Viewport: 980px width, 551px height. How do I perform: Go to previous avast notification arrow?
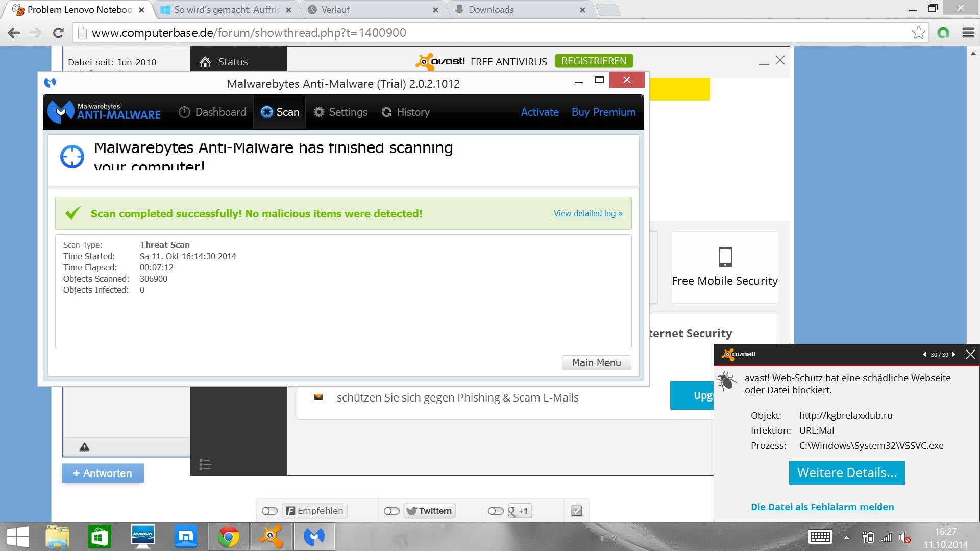tap(924, 354)
